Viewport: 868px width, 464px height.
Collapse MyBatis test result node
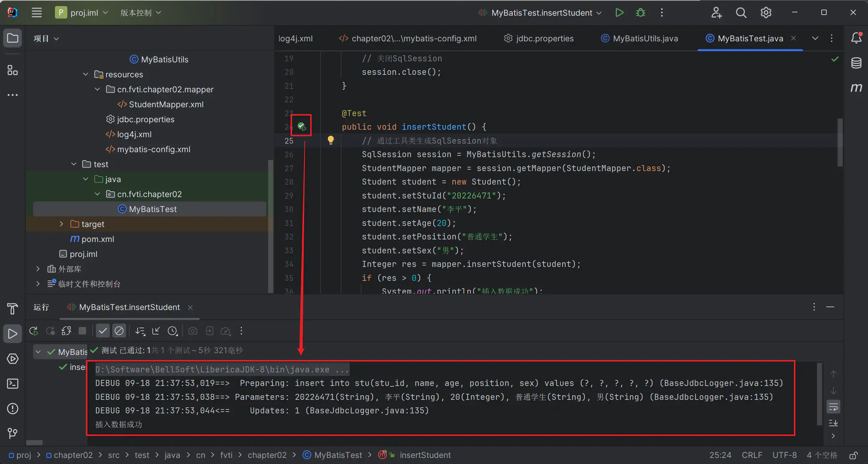tap(38, 352)
